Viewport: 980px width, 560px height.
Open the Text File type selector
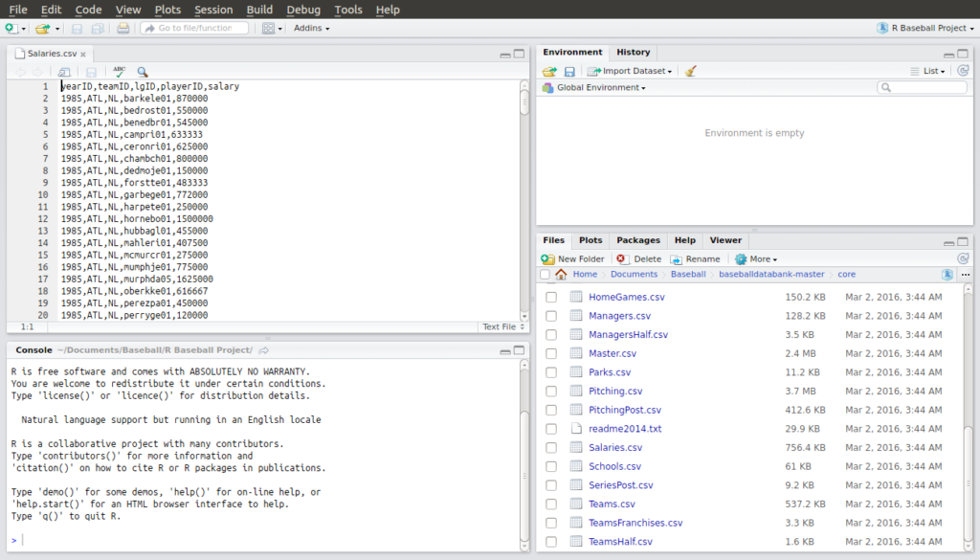tap(503, 326)
